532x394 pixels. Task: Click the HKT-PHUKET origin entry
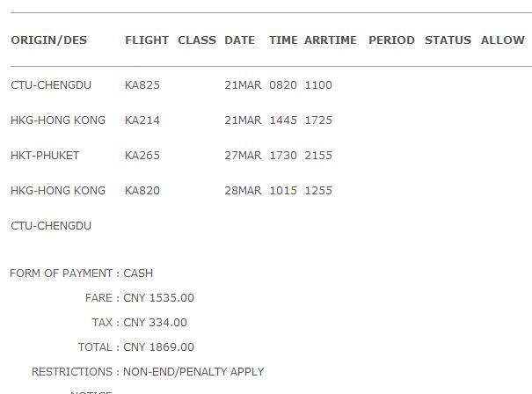pyautogui.click(x=45, y=156)
